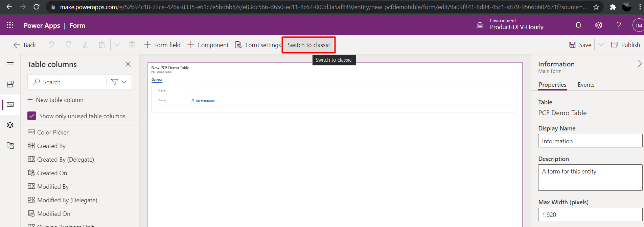Click the Publish button
The image size is (644, 227).
pos(626,45)
